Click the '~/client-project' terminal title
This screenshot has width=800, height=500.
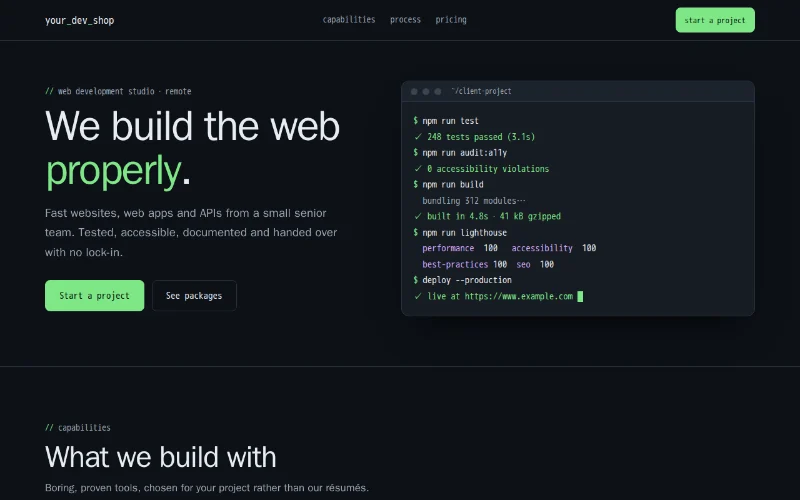pos(481,91)
